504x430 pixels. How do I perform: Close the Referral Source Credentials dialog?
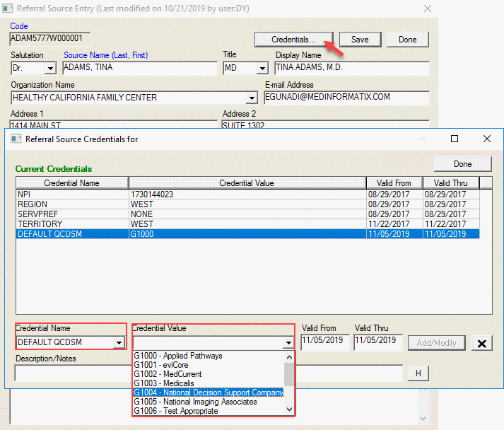pos(486,139)
